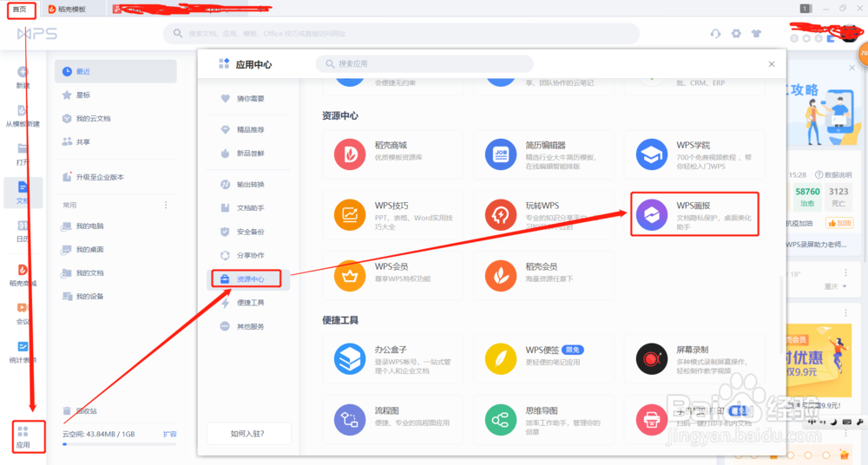
Task: Open WPS技巧 app card
Action: click(392, 215)
